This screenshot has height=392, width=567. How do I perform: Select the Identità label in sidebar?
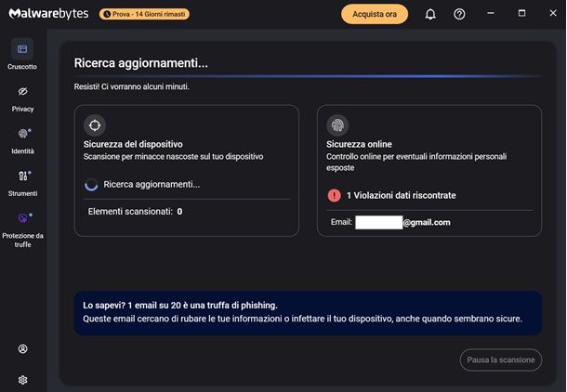point(23,151)
